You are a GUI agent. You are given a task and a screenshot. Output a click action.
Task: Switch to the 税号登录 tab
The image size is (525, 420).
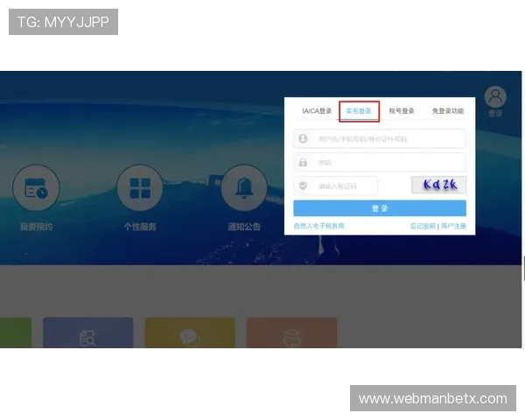click(x=402, y=111)
